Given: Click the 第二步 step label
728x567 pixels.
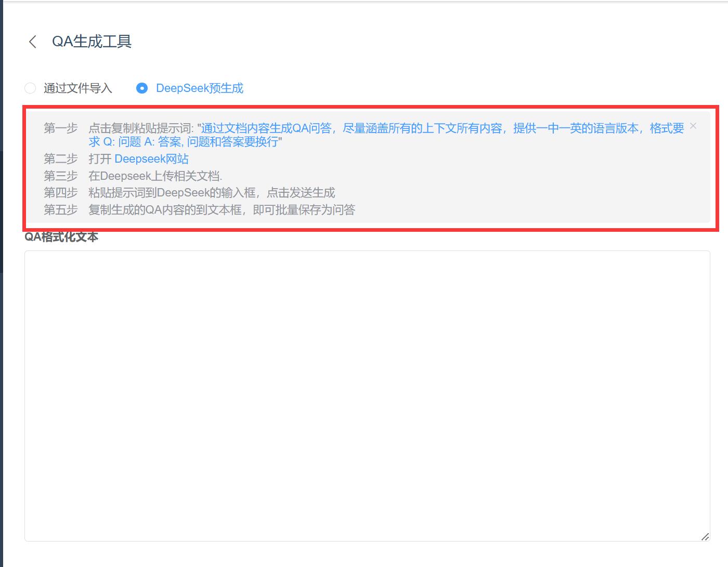Looking at the screenshot, I should pos(60,159).
